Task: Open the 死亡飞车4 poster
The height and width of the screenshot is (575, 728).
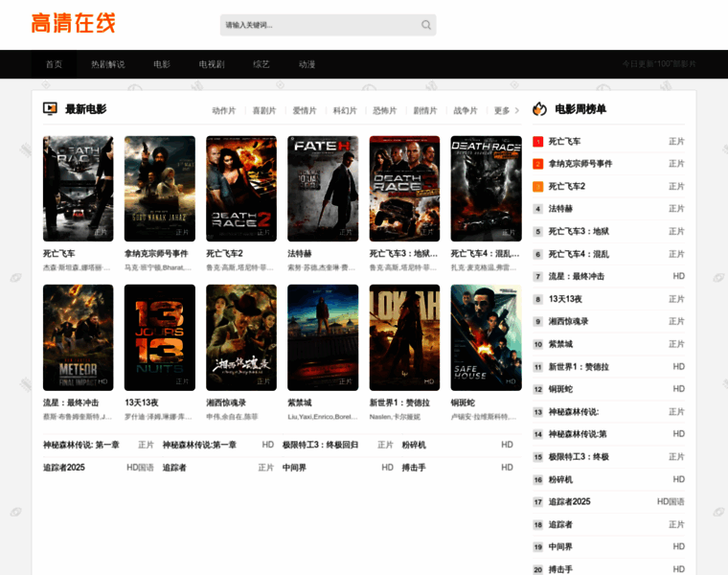Action: [x=486, y=189]
